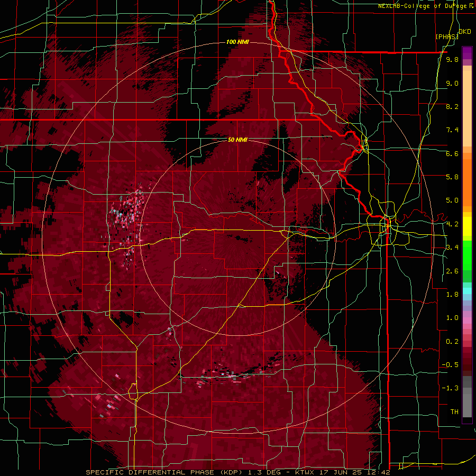The image size is (476, 476).
Task: Pick the bright green segment of the color bar
Action: [467, 255]
